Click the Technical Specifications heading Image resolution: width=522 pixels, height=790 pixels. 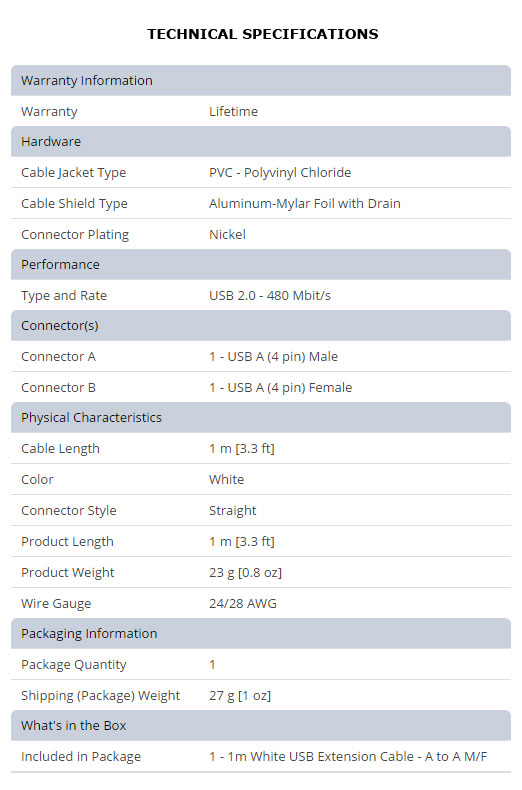[x=263, y=34]
